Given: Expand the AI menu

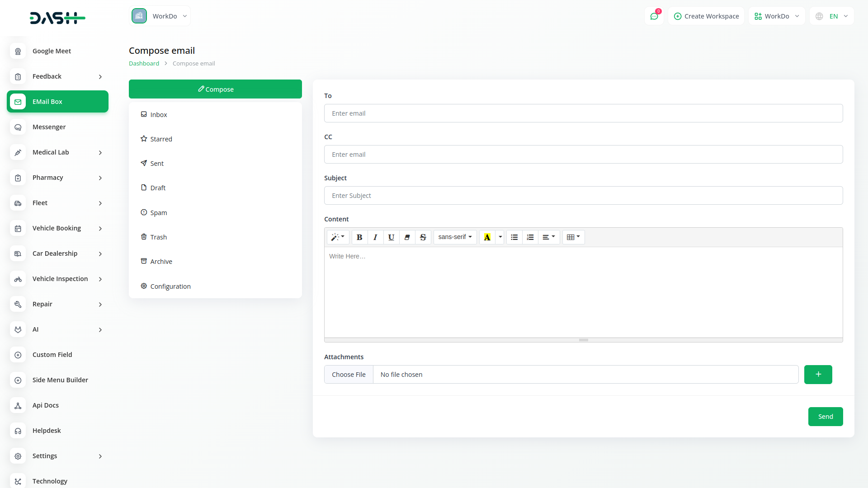Looking at the screenshot, I should 57,329.
